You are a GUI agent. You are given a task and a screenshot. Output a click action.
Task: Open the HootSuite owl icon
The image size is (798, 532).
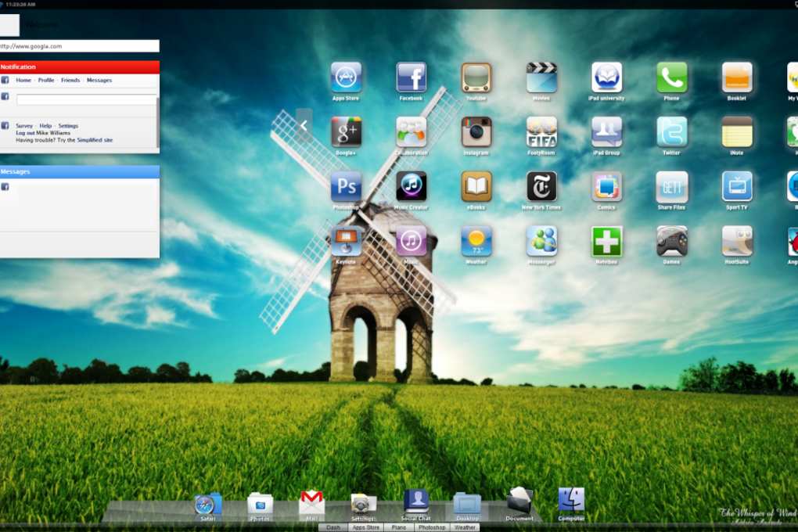[737, 241]
